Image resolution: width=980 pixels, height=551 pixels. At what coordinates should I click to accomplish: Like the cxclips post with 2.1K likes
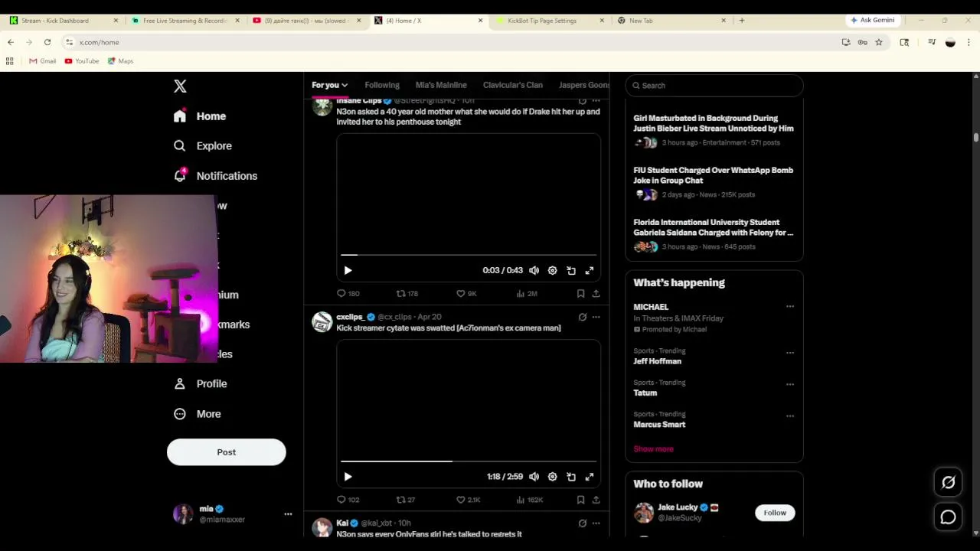[461, 500]
